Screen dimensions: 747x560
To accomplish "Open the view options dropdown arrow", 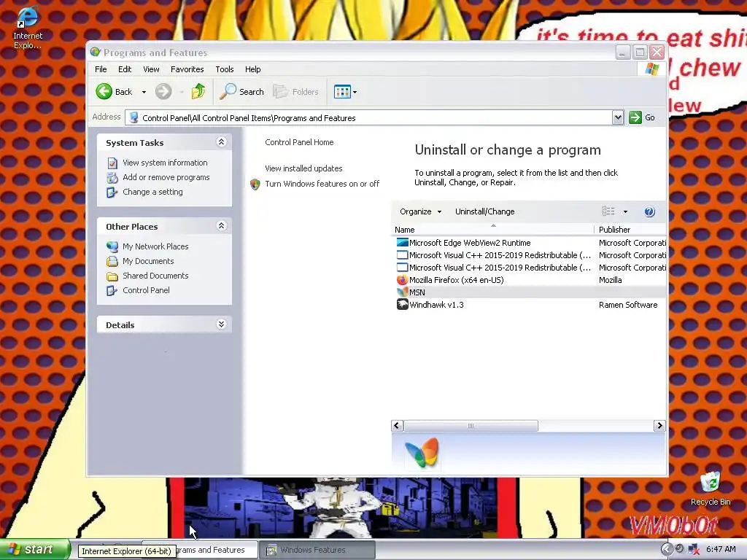I will (625, 211).
